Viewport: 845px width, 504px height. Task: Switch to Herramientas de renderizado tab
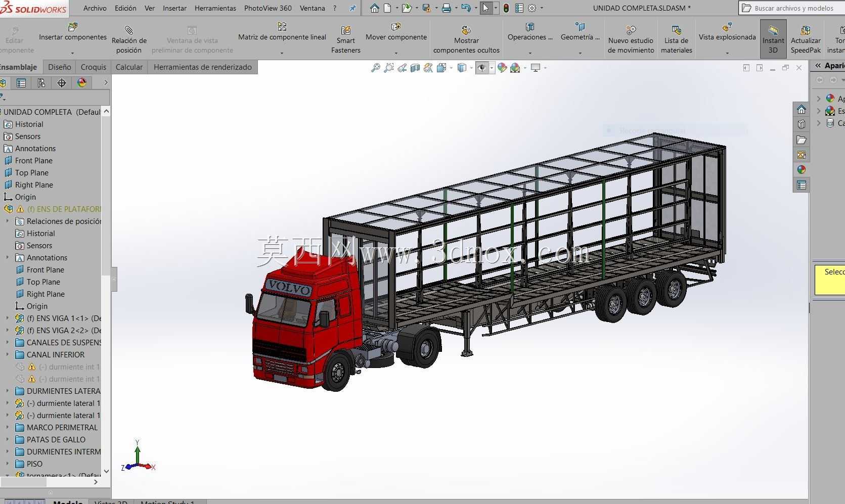point(202,67)
